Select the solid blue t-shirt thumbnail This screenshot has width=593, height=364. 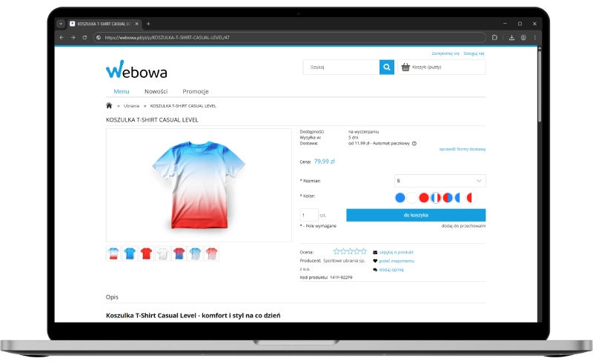tap(130, 253)
